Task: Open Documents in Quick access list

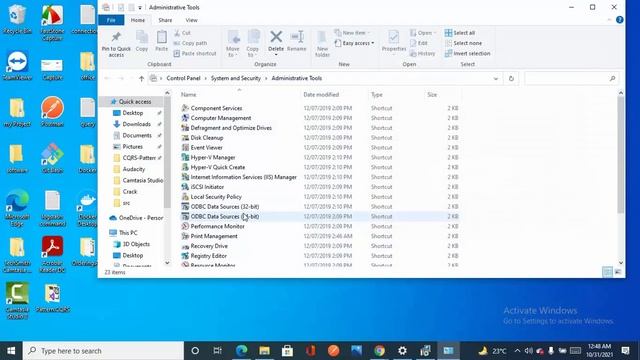Action: [x=137, y=136]
